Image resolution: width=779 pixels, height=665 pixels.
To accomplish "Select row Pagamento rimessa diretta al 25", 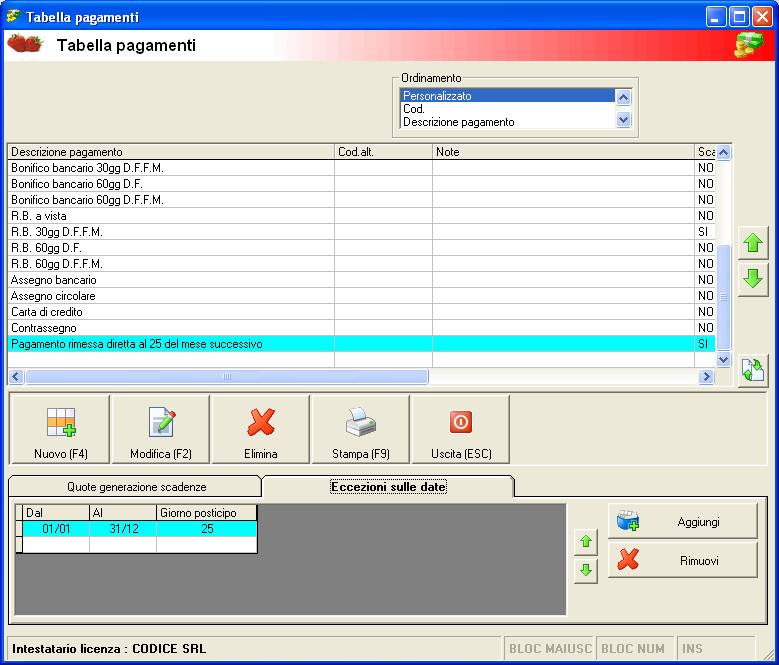I will point(362,344).
